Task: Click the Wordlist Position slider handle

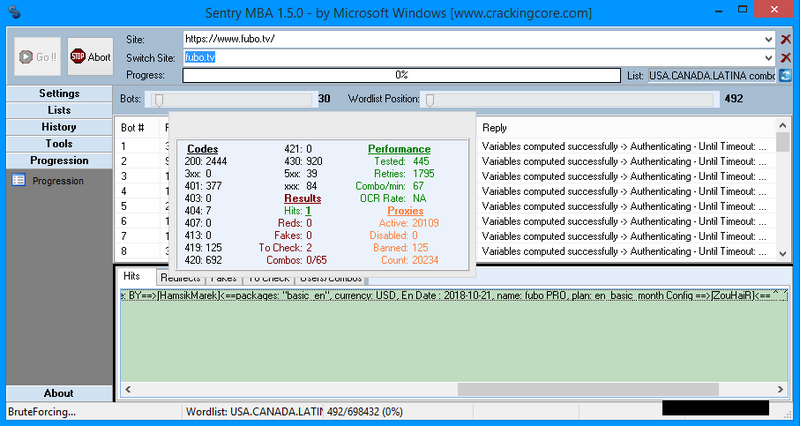Action: pos(430,99)
